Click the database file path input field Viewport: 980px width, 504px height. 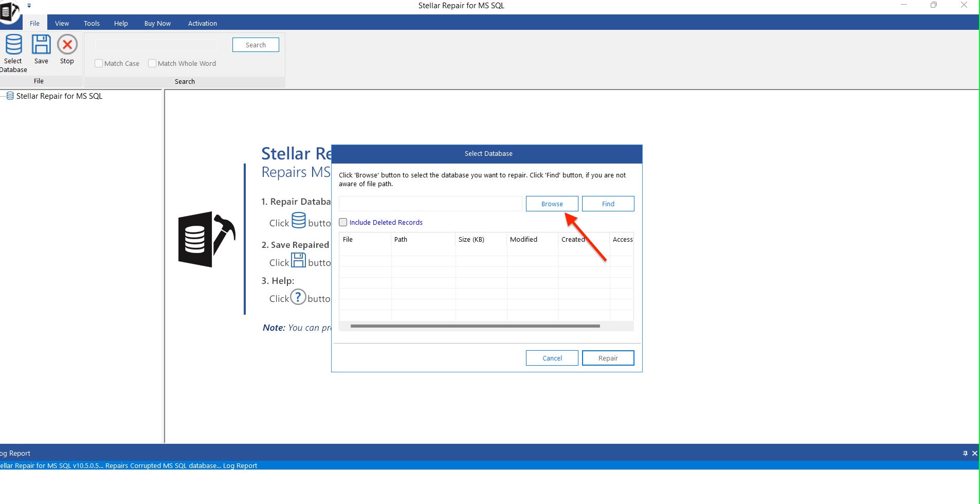(x=430, y=204)
